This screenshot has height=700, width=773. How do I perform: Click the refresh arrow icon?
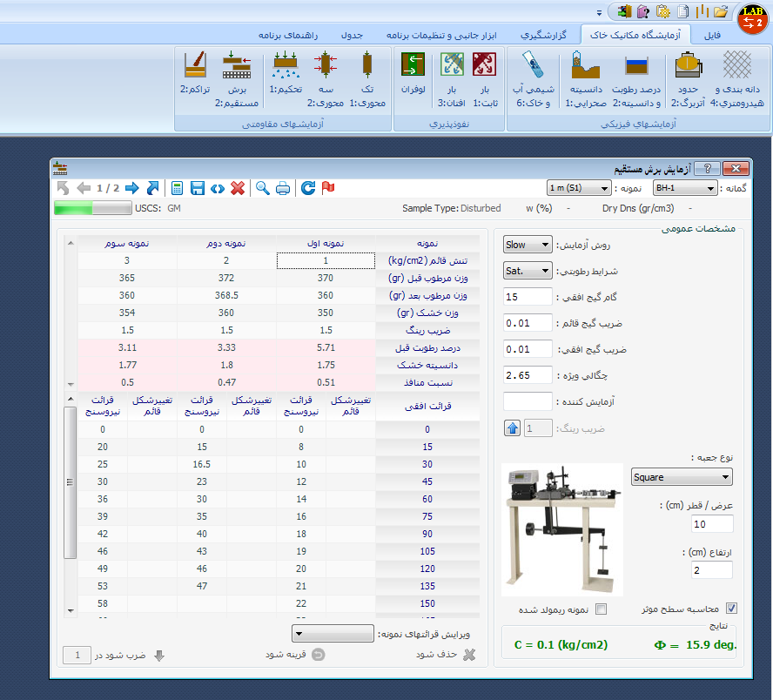coord(308,188)
